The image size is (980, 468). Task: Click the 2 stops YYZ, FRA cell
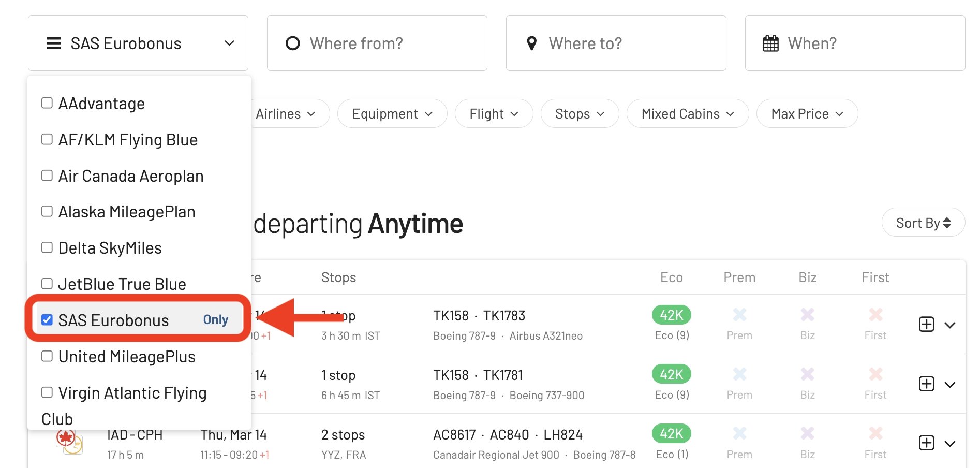pyautogui.click(x=344, y=444)
